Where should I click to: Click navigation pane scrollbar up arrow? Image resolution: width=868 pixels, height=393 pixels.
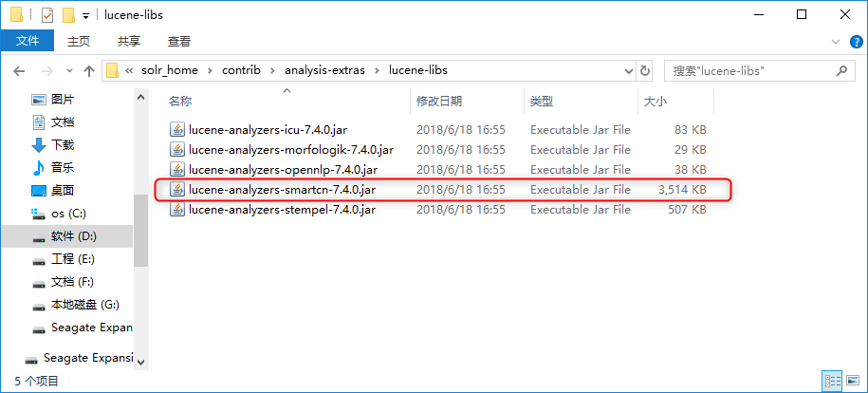point(140,97)
